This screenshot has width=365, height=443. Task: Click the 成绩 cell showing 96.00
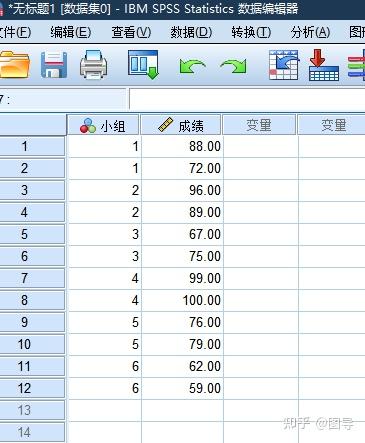[x=182, y=190]
